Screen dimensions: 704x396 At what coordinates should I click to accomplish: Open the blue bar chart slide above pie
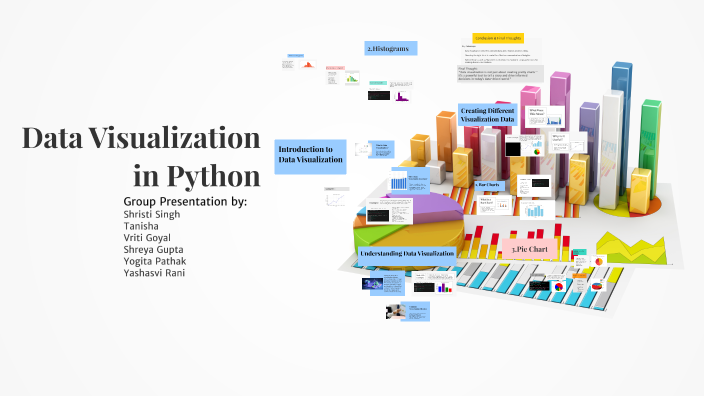click(x=410, y=181)
